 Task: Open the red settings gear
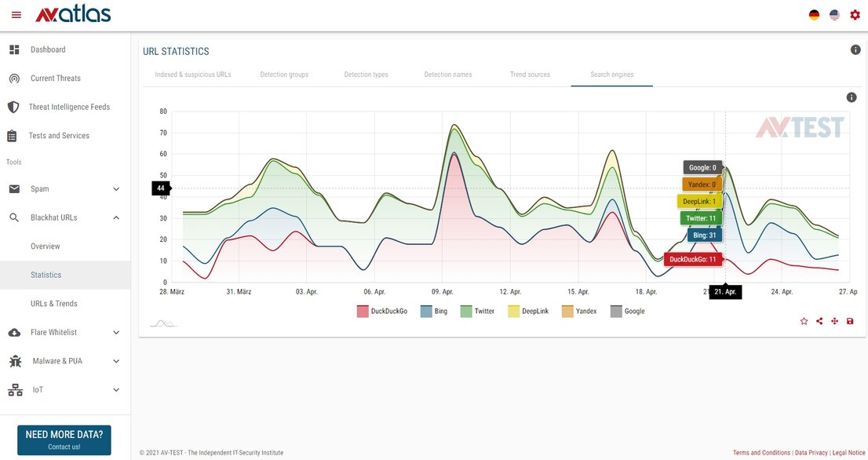click(x=855, y=15)
